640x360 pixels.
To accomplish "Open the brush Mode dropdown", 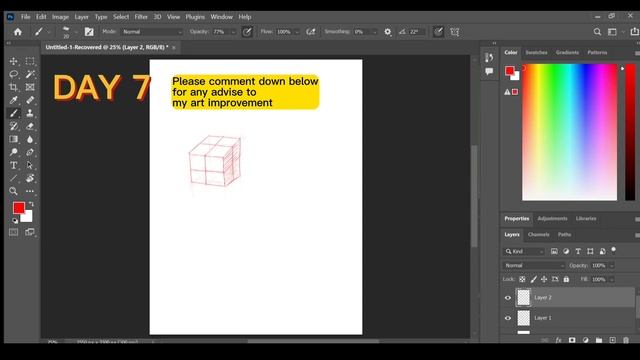I will point(152,32).
